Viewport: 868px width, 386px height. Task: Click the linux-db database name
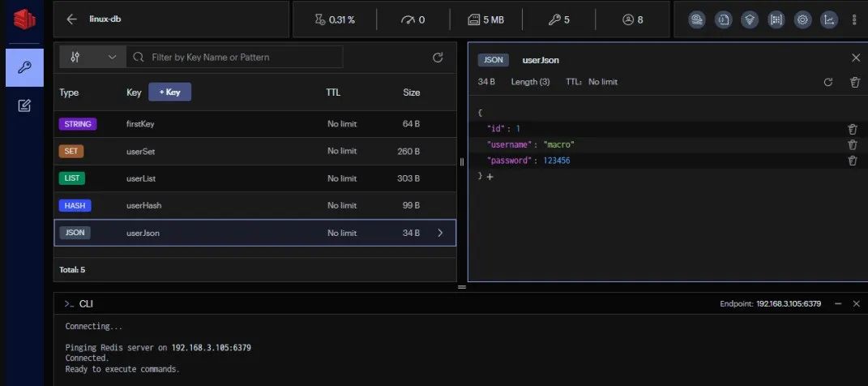click(105, 19)
